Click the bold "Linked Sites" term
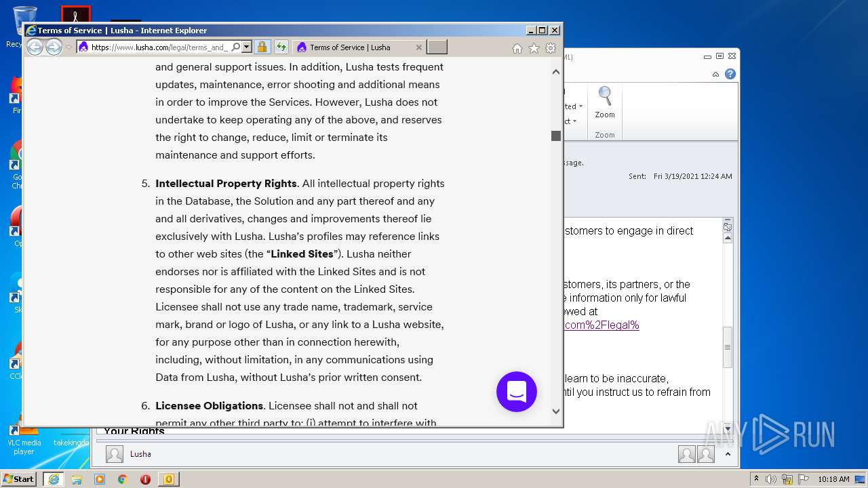 point(302,253)
